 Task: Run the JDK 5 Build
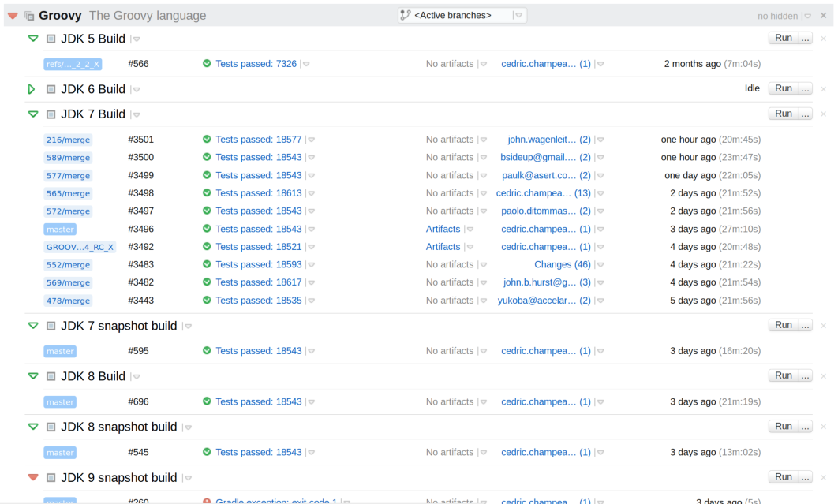[784, 38]
